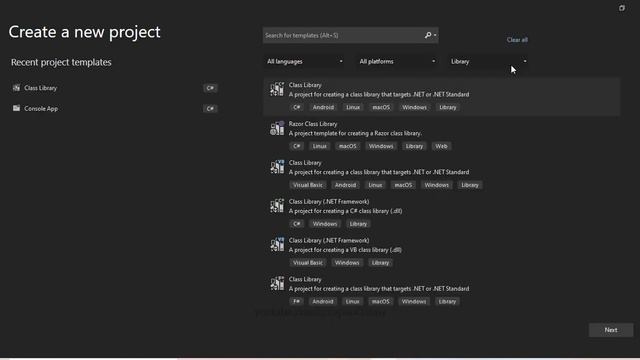Click the F# Class Library template icon
Screen dimensions: 640x360
pyautogui.click(x=277, y=283)
